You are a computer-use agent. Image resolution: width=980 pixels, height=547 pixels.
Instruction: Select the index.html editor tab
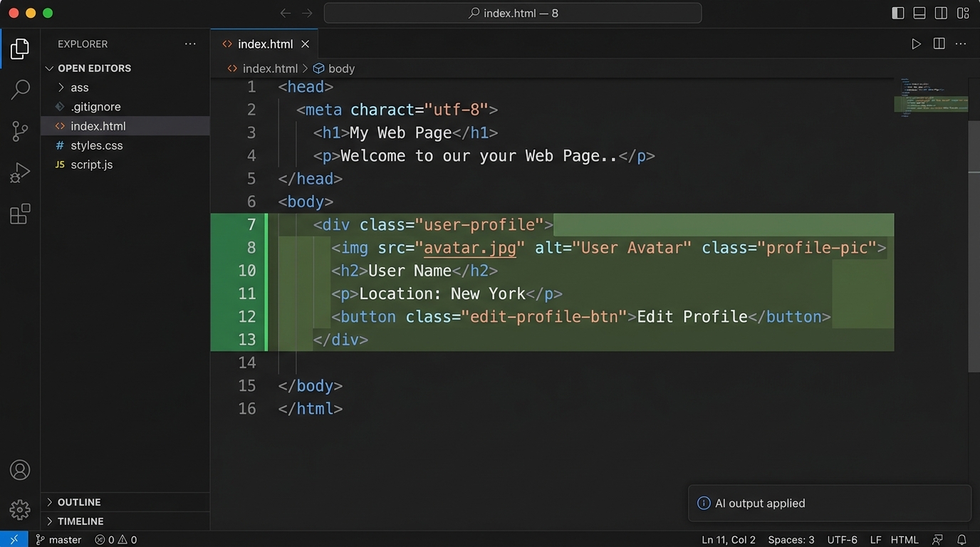[264, 44]
